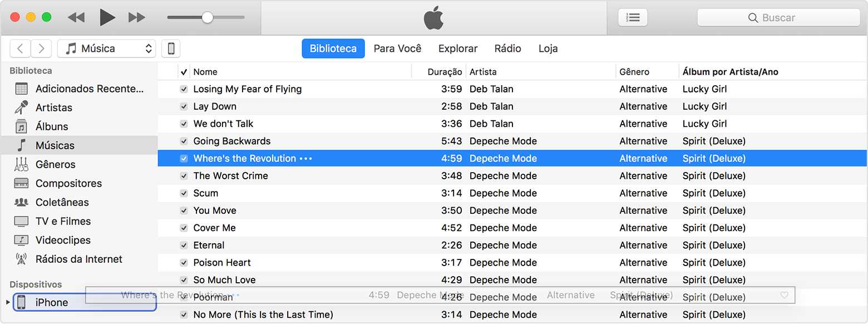Click duration 5:43 of Going Backwards
This screenshot has height=324, width=868.
coord(452,141)
